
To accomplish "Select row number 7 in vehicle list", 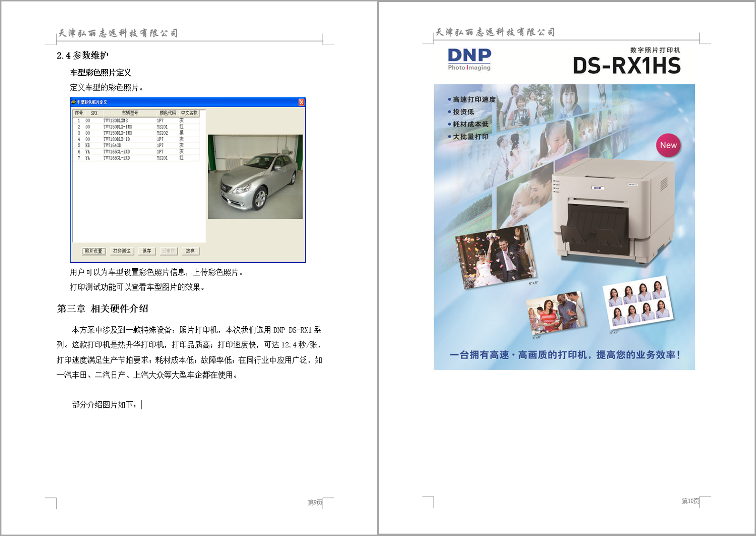I will [x=136, y=158].
